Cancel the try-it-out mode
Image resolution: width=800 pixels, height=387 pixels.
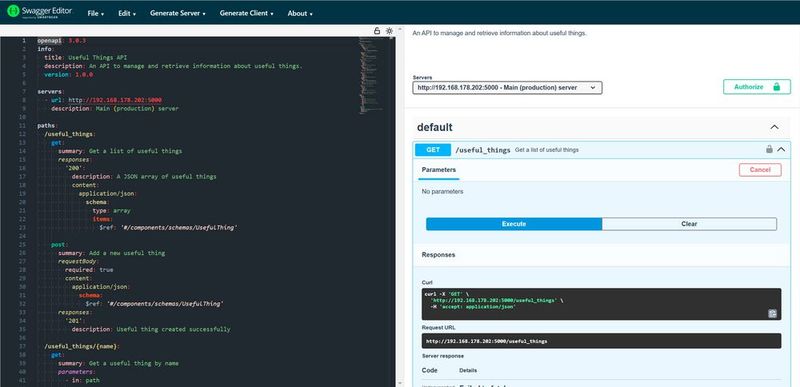tap(760, 170)
